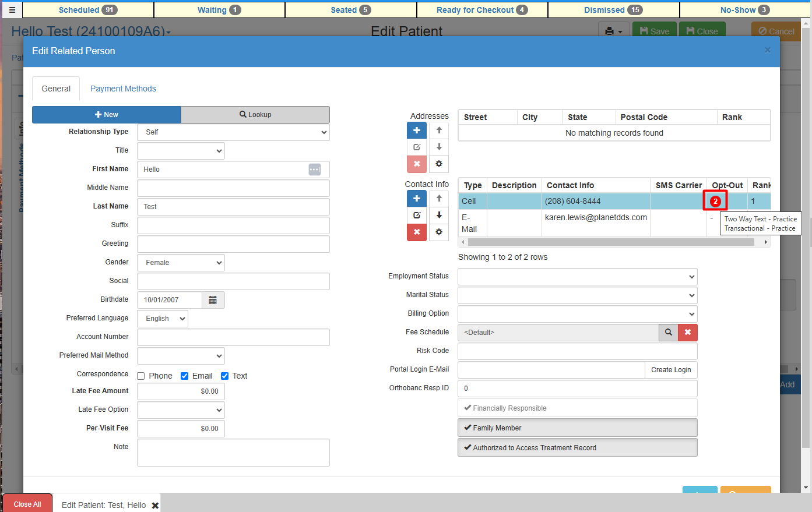
Task: Toggle Text correspondence checkbox
Action: [224, 376]
